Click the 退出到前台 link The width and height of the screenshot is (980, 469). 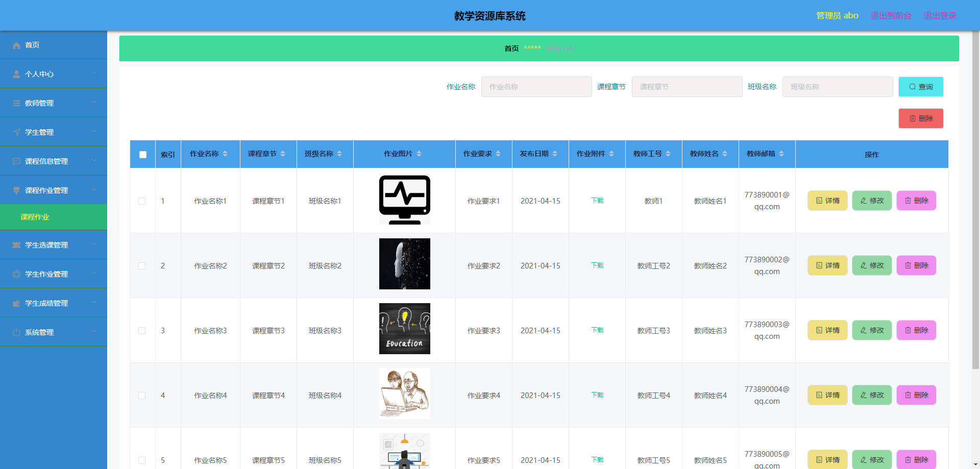(x=891, y=16)
